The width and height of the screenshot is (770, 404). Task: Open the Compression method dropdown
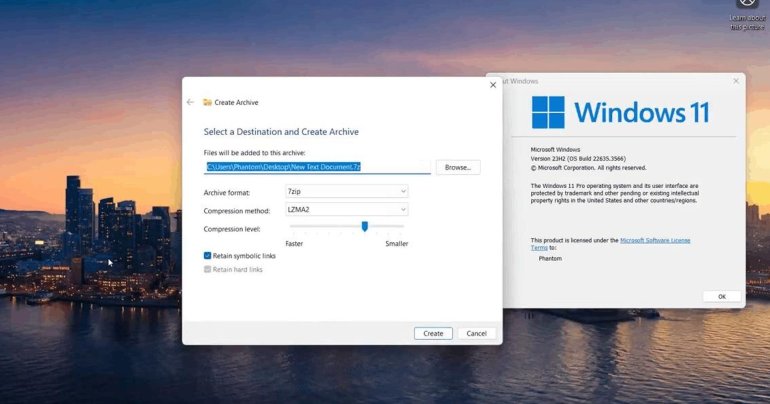346,210
